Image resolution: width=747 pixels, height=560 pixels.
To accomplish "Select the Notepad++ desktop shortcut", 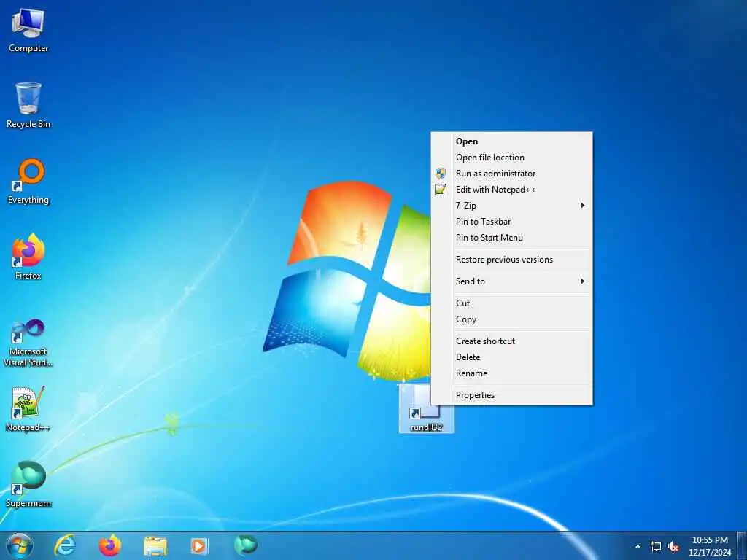I will coord(28,410).
